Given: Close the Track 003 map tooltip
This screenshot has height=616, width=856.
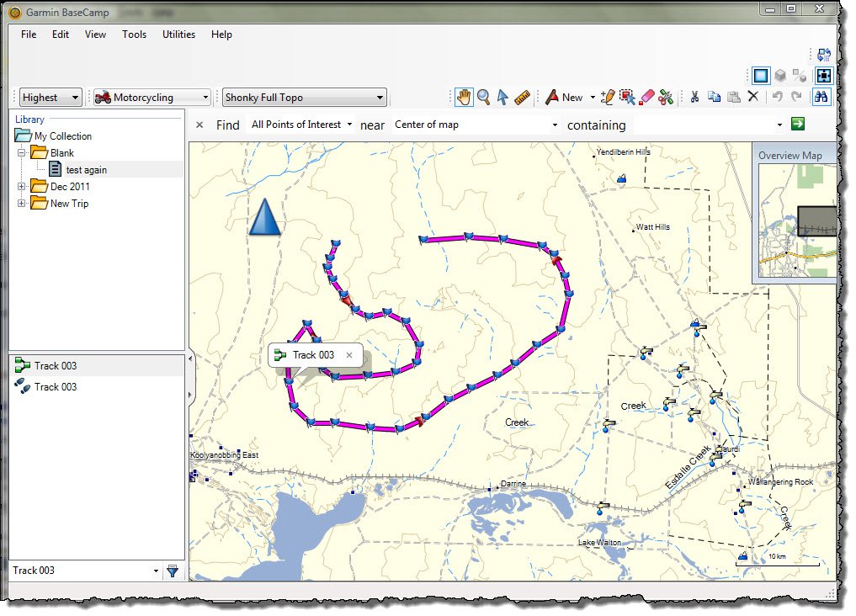Looking at the screenshot, I should pyautogui.click(x=349, y=355).
